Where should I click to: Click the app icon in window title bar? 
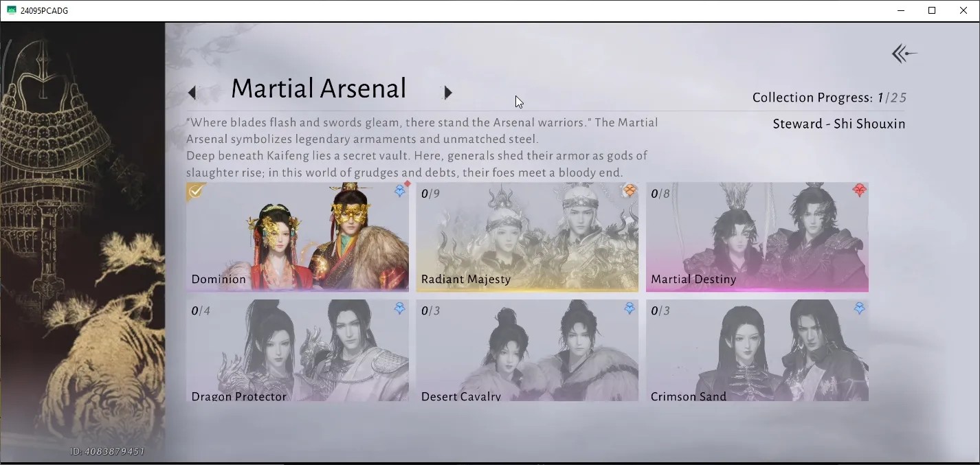pos(12,10)
